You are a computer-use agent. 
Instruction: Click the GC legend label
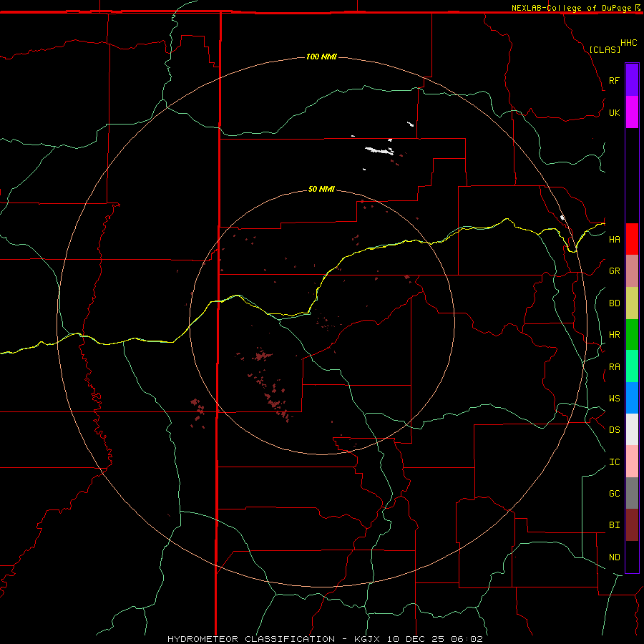pyautogui.click(x=614, y=494)
